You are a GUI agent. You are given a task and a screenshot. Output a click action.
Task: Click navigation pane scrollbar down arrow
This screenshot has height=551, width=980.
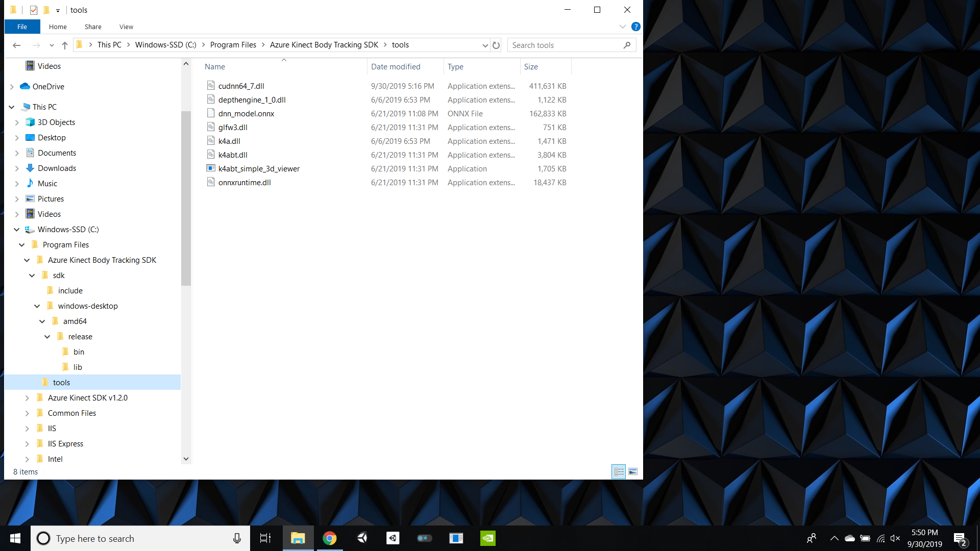click(x=186, y=459)
